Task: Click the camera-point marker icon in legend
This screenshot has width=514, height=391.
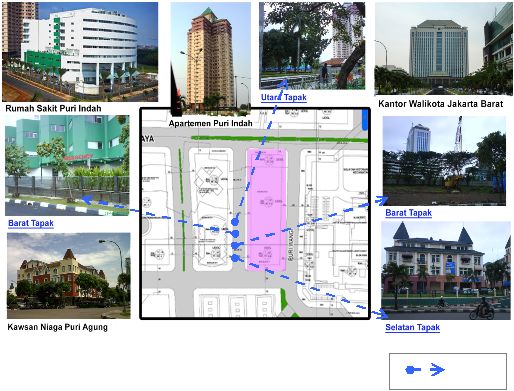Action: (413, 370)
